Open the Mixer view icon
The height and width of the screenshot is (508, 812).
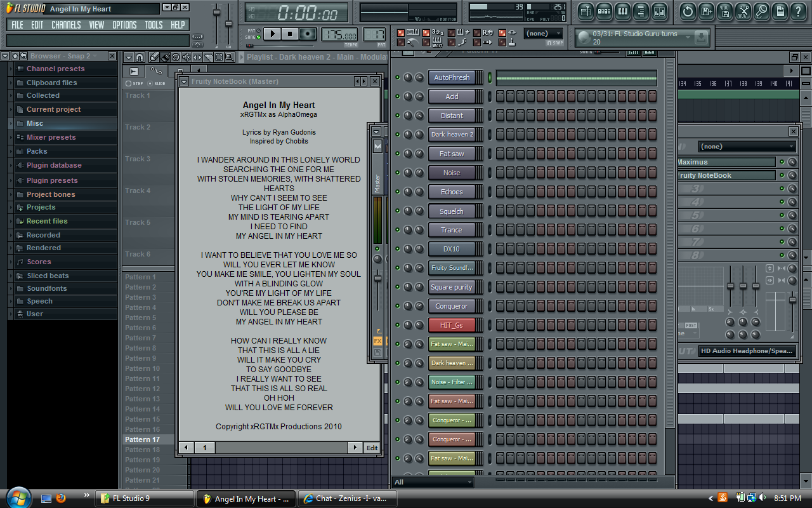coord(659,11)
